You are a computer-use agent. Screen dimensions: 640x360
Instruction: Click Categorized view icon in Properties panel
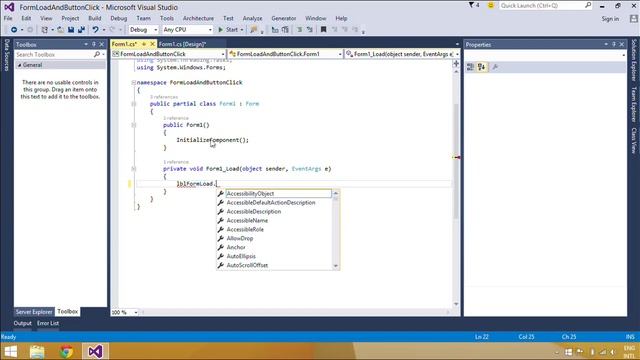470,67
